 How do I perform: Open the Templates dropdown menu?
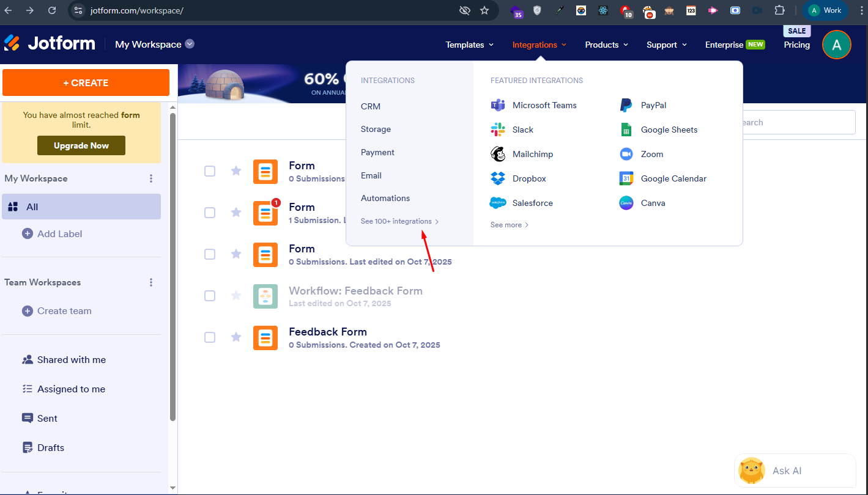469,45
